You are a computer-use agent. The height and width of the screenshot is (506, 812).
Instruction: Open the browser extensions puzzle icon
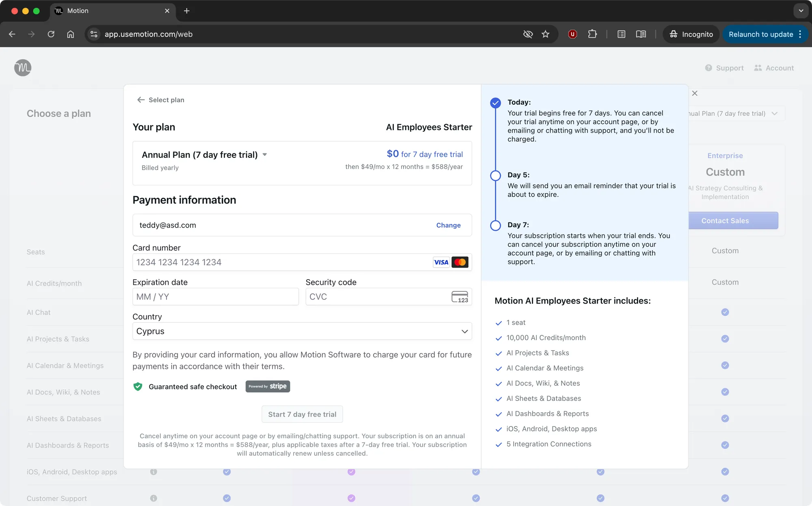pyautogui.click(x=592, y=34)
